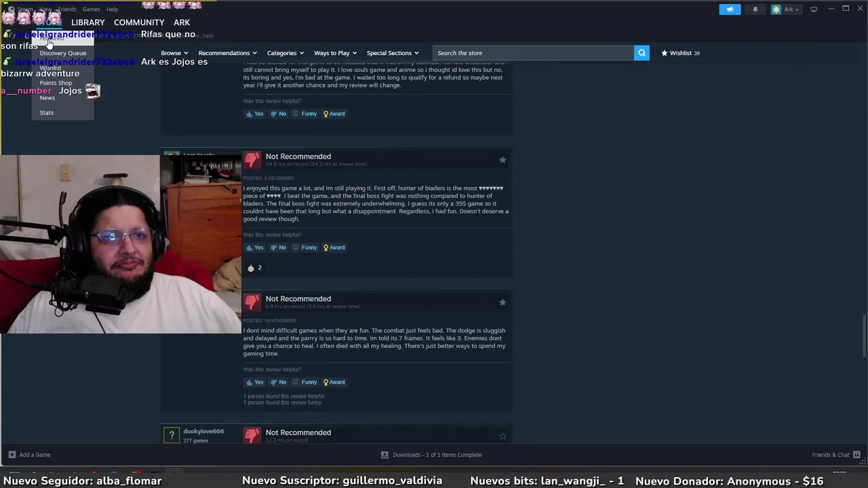Open the Steam announcements megaphone icon

pos(730,9)
